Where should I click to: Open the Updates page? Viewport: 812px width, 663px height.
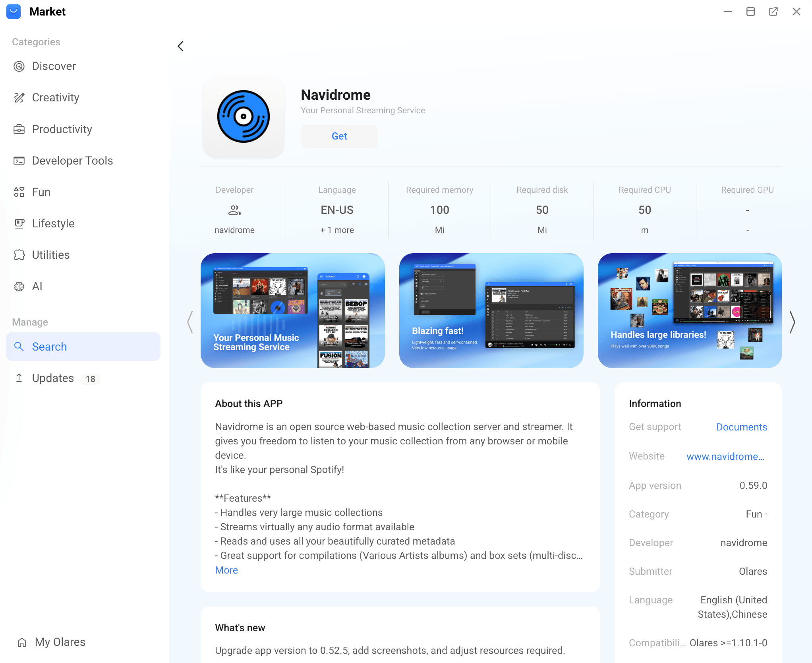tap(83, 378)
